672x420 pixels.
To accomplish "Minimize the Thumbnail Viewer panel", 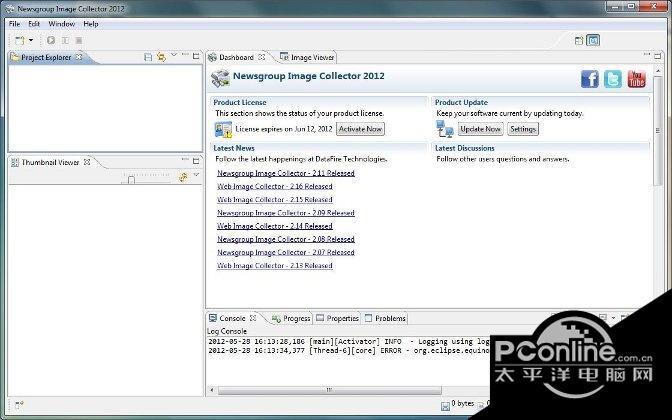I will point(185,159).
